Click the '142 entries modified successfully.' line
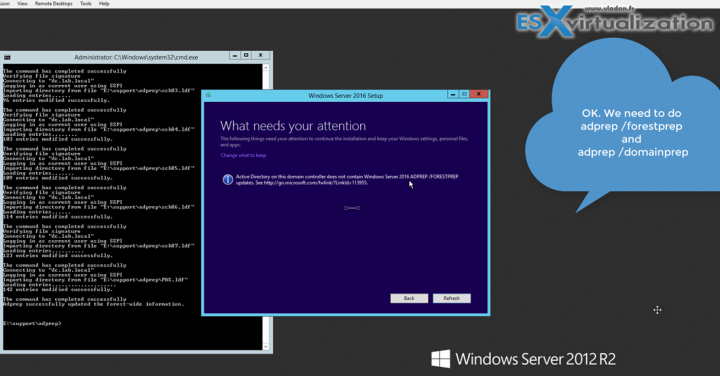Image resolution: width=720 pixels, height=376 pixels. (57, 290)
